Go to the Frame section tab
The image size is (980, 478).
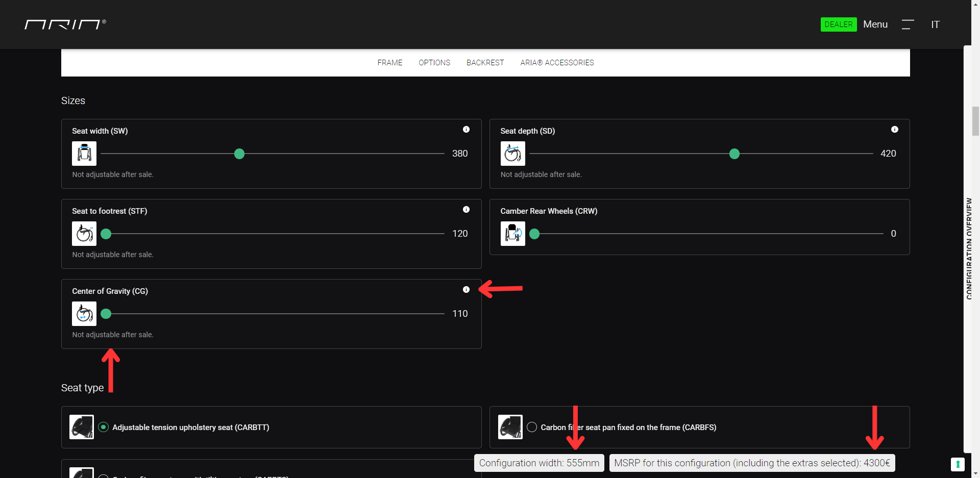[x=389, y=63]
